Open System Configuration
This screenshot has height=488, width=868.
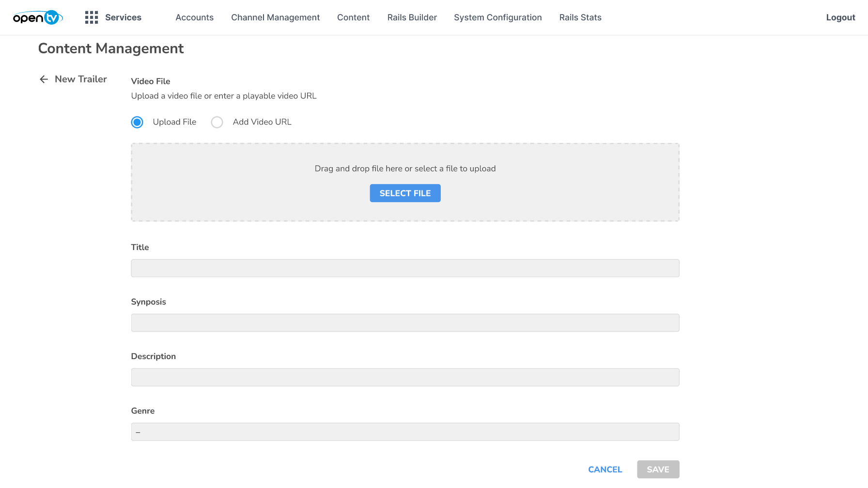[497, 17]
